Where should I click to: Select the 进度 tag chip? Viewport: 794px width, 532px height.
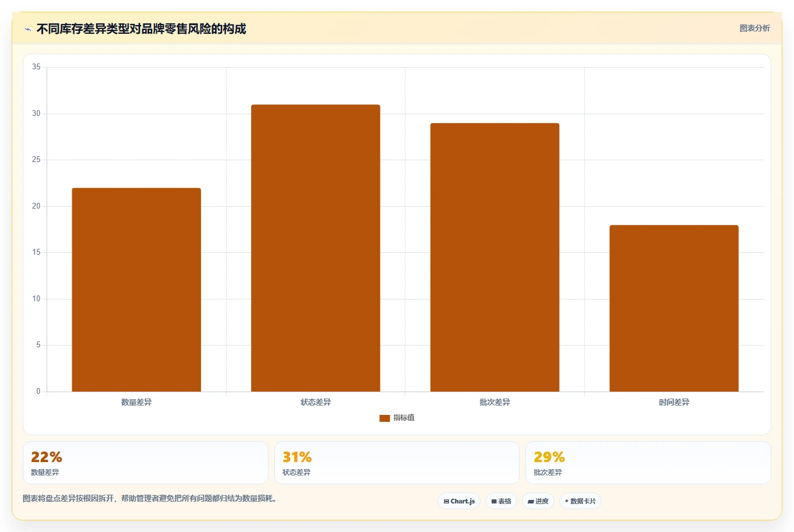click(538, 501)
